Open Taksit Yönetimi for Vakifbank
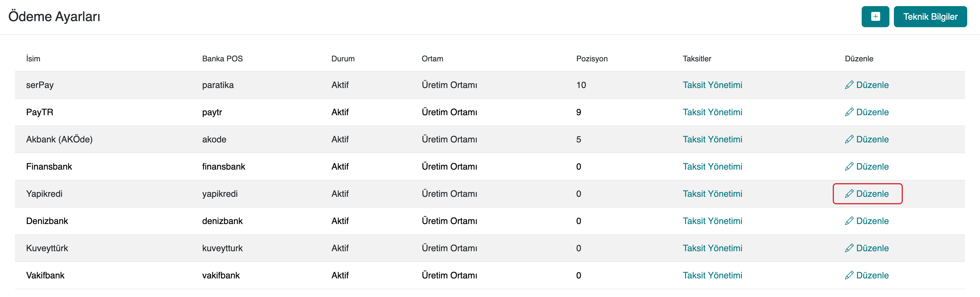Screen dimensions: 980x297 pos(712,275)
